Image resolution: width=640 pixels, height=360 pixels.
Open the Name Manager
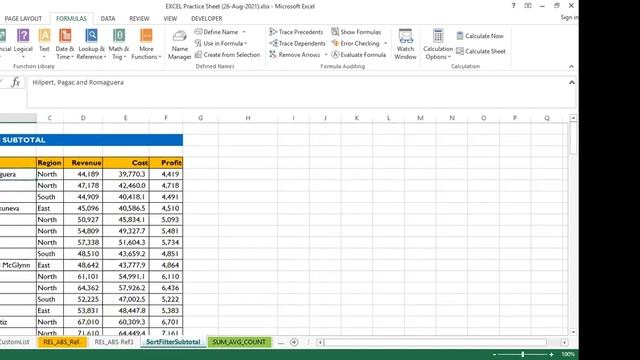pos(180,44)
